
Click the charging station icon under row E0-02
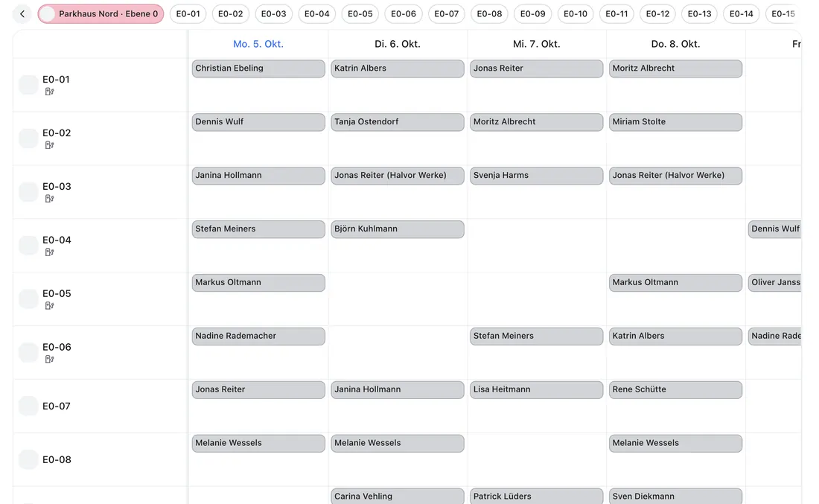[49, 145]
